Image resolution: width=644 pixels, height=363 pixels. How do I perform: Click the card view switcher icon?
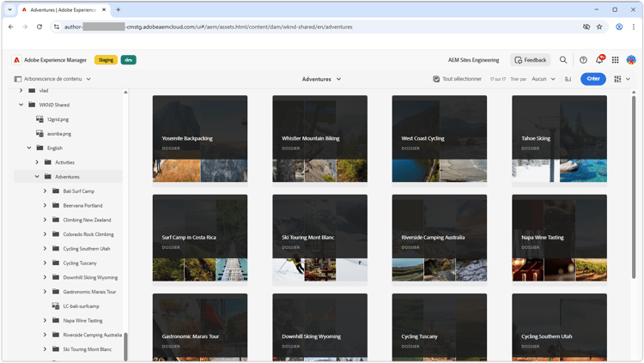click(x=617, y=79)
